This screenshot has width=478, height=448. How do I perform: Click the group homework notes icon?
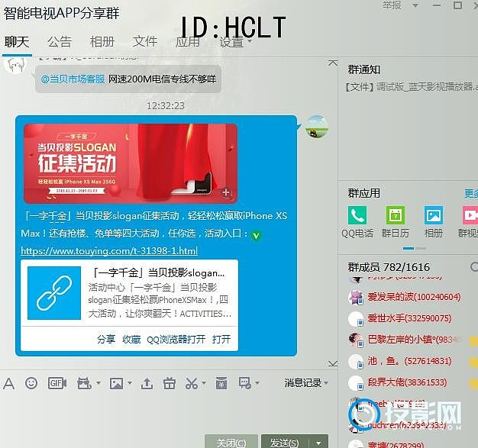coord(221,383)
